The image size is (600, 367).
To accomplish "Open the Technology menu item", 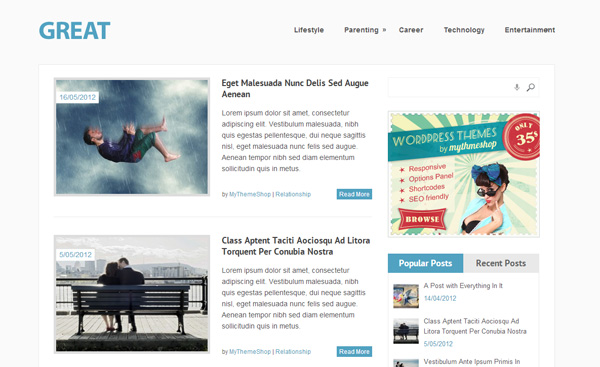I will pos(464,30).
